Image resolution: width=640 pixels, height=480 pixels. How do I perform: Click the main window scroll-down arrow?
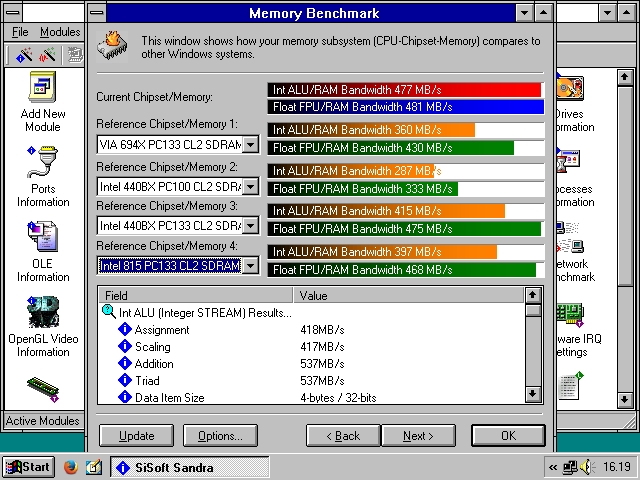625,399
